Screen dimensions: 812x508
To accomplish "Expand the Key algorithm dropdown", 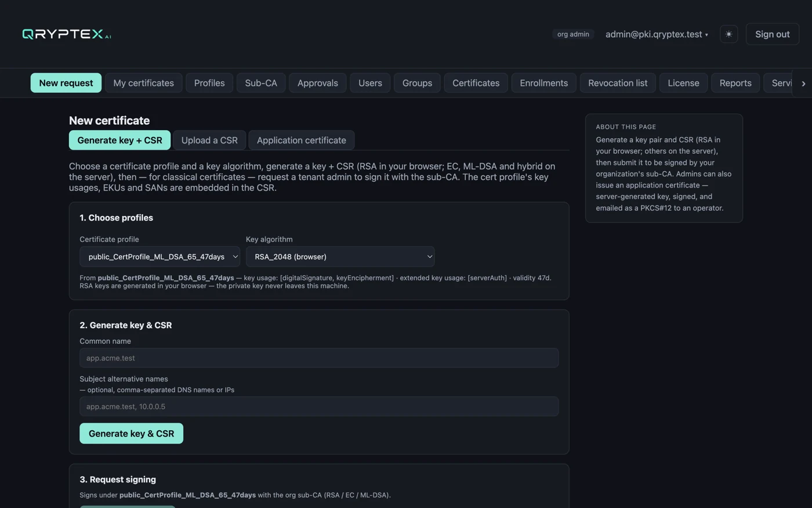I will point(340,257).
